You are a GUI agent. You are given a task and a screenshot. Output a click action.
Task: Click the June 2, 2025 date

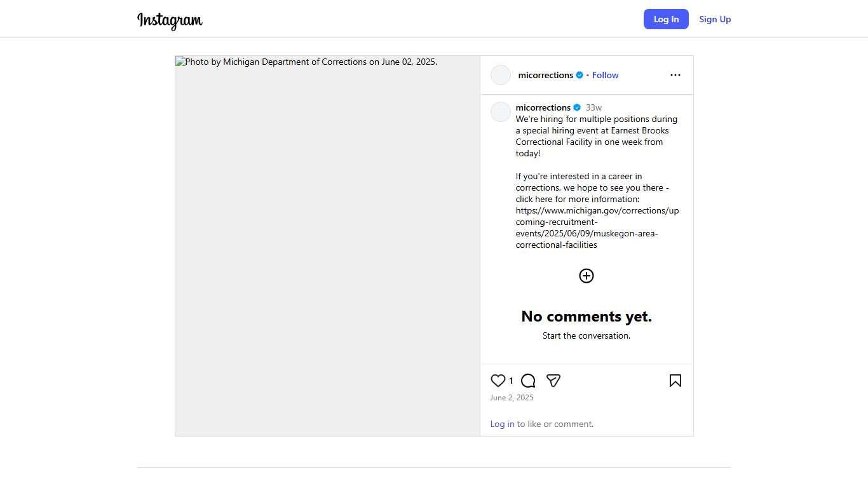tap(512, 398)
